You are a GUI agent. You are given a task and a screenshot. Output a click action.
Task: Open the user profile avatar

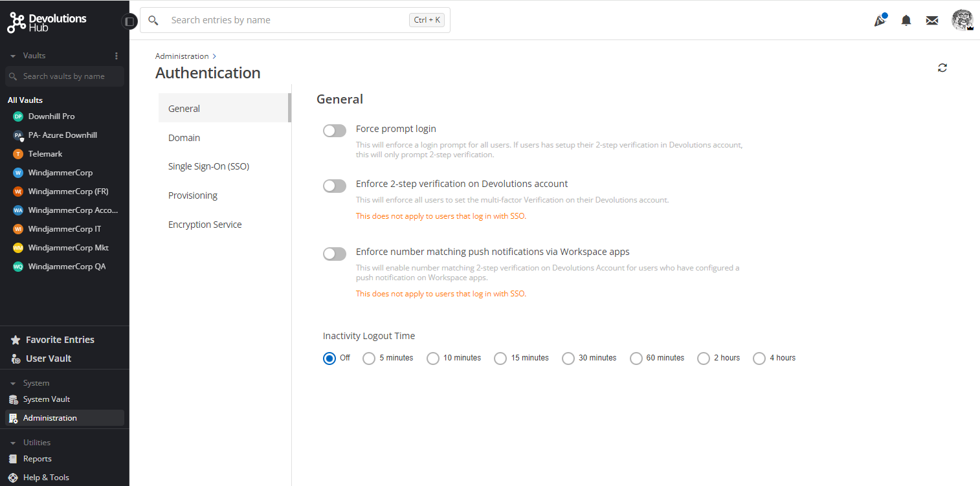tap(963, 20)
